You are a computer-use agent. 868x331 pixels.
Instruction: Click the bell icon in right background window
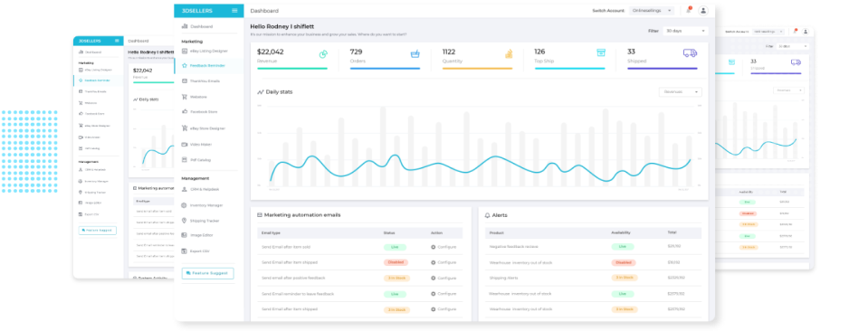[x=796, y=32]
